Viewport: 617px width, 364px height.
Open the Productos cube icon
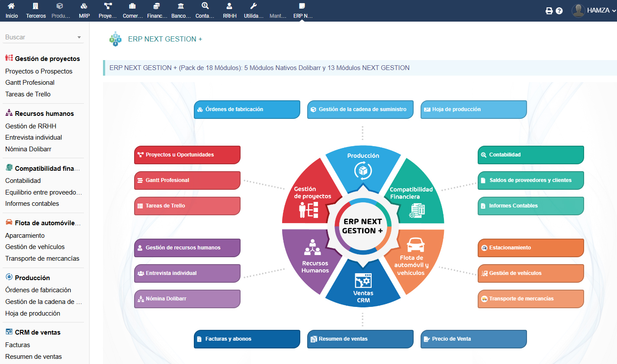60,6
